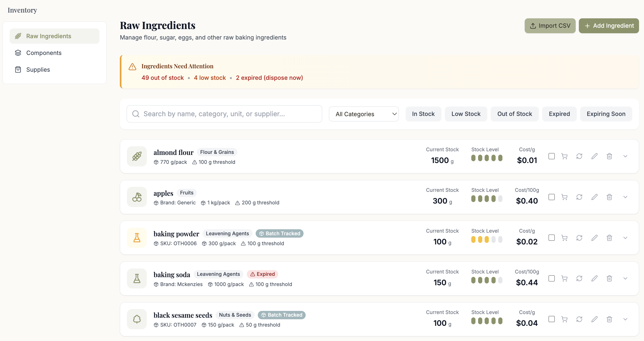This screenshot has height=341, width=644.
Task: Edit baking powder with the pencil icon
Action: click(595, 238)
